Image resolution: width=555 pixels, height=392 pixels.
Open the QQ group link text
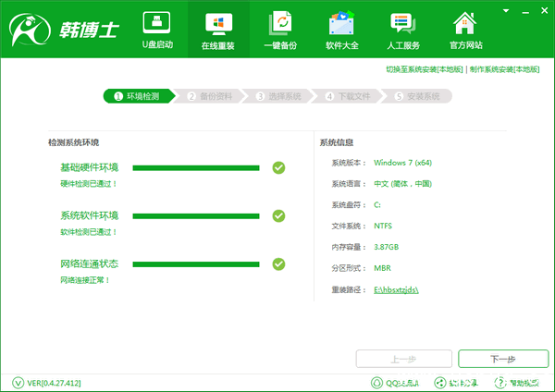point(402,383)
